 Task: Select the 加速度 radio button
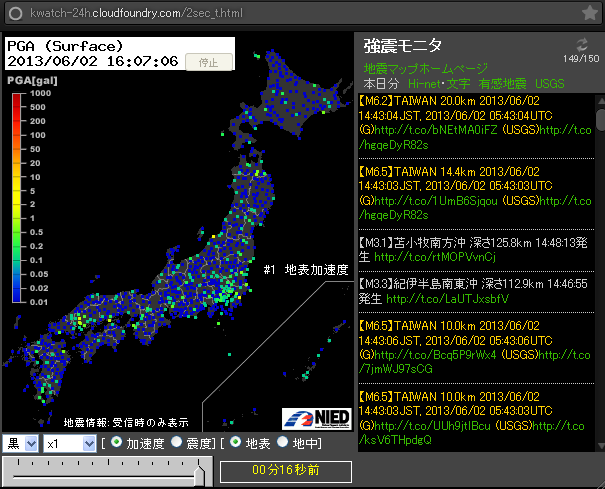(x=116, y=442)
